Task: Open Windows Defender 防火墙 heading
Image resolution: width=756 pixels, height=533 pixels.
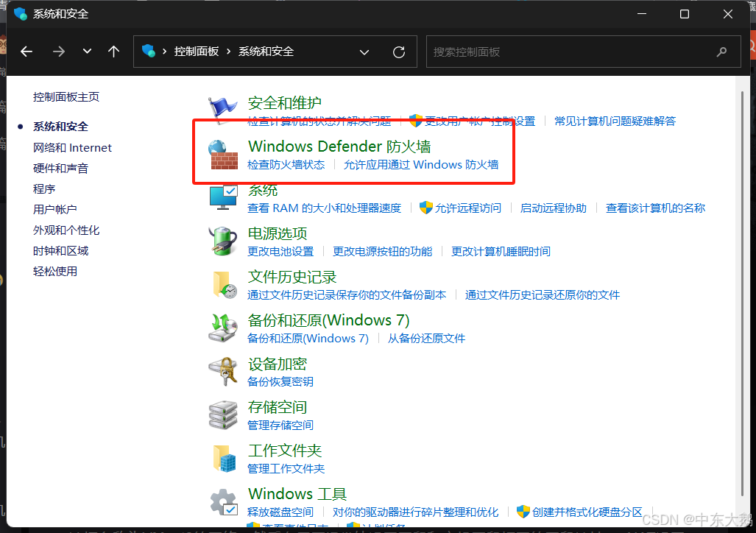Action: [339, 147]
